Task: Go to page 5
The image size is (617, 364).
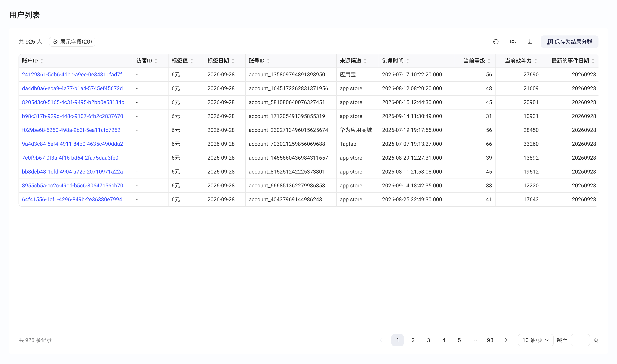Action: point(459,340)
